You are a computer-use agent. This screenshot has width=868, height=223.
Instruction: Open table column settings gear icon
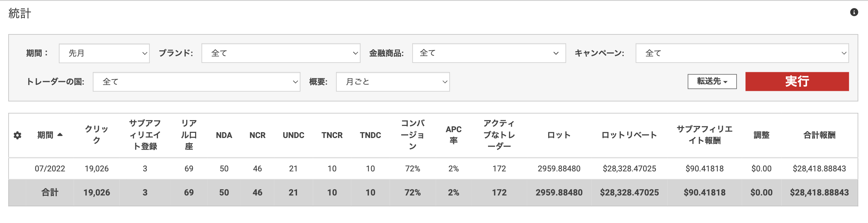pos(18,135)
